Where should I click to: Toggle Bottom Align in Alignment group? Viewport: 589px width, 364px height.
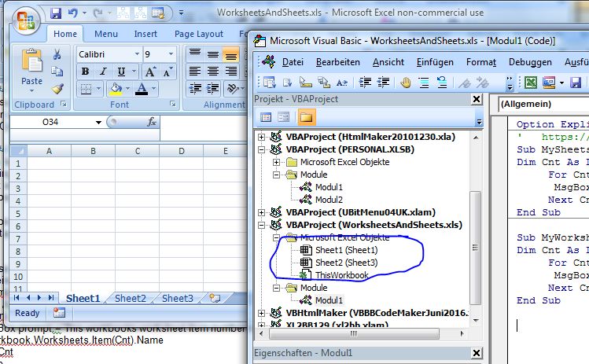click(x=230, y=55)
